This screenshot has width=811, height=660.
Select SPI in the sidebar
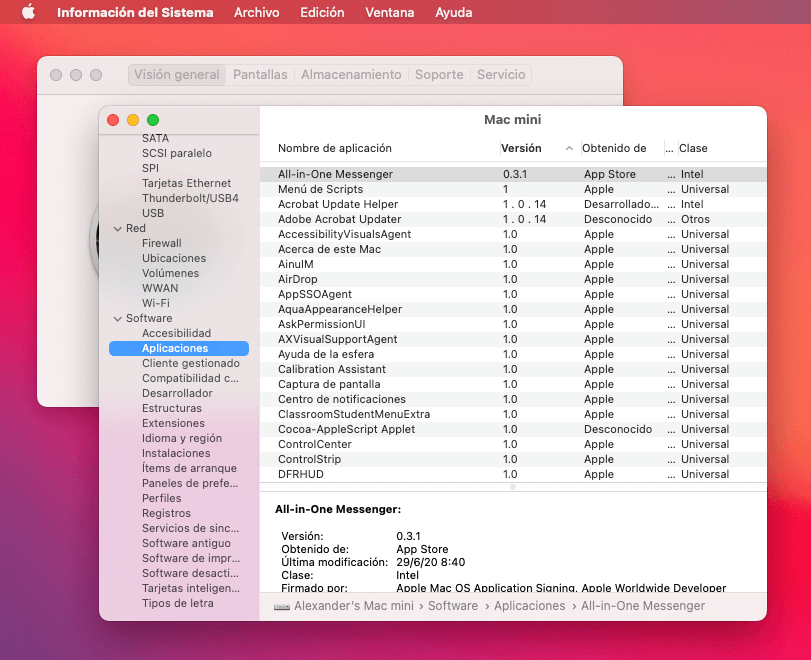pos(151,169)
